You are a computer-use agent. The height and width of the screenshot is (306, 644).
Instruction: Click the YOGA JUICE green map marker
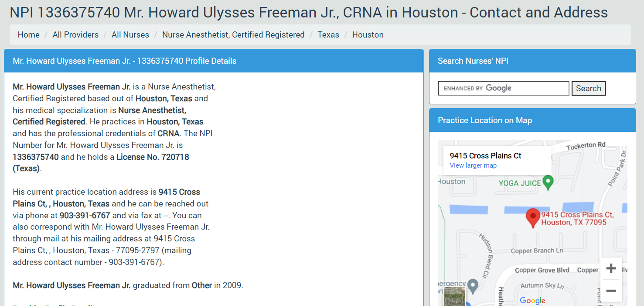coord(548,183)
